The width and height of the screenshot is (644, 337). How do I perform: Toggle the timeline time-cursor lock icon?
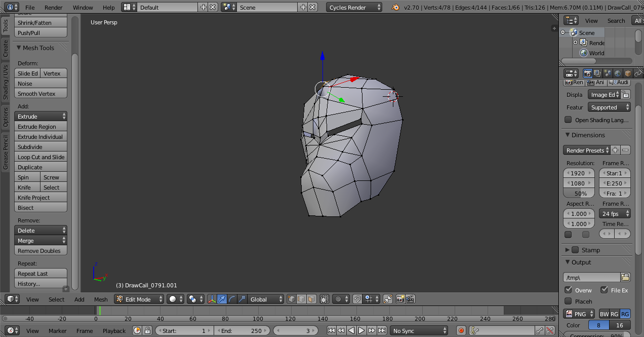tap(147, 330)
